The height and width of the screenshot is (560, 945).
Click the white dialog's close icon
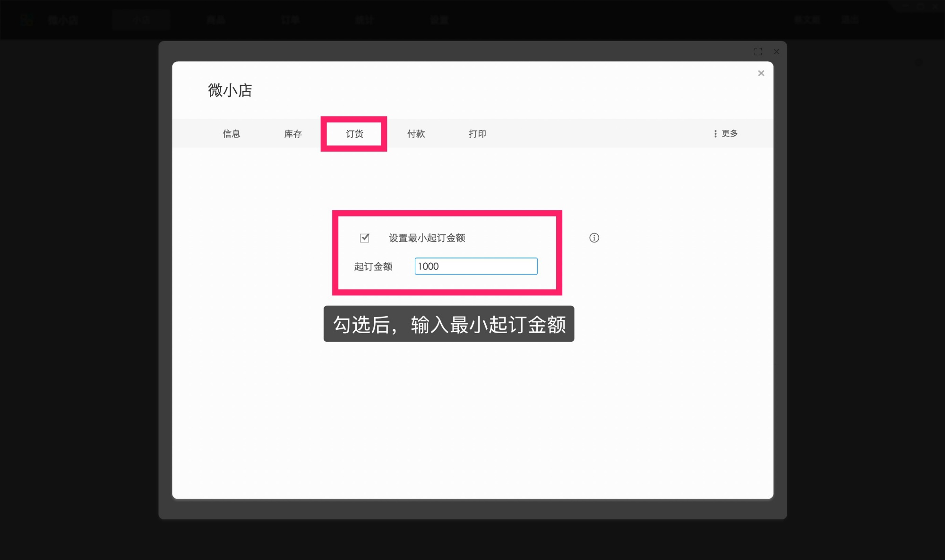[761, 73]
